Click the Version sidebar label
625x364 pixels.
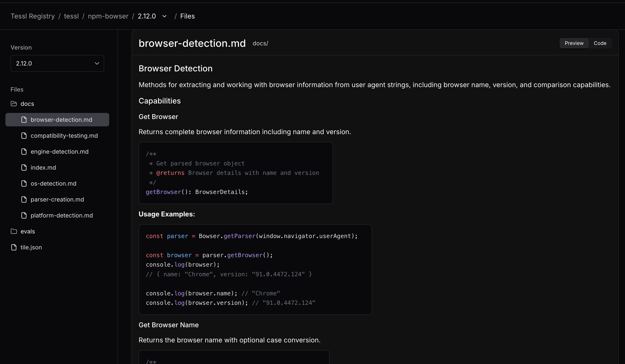[21, 48]
